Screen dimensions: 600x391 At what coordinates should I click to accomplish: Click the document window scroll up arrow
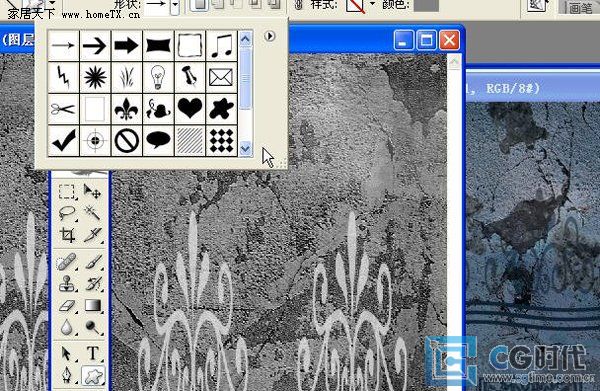454,62
